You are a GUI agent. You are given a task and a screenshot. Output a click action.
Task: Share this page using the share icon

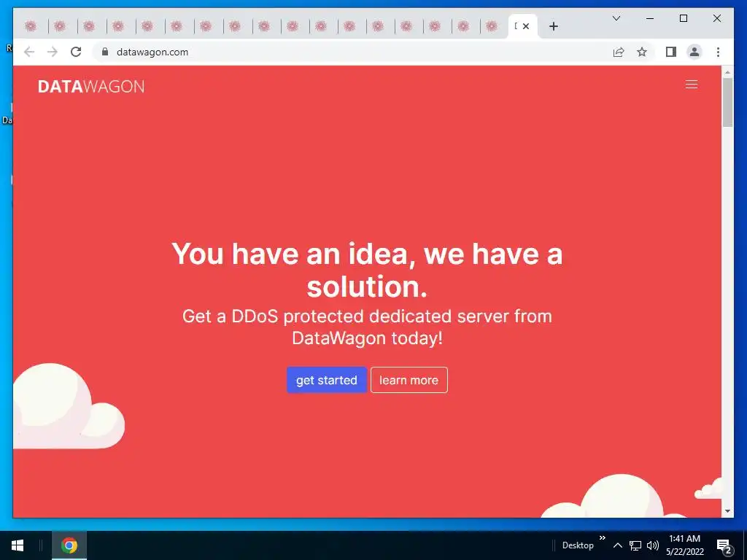pos(619,52)
